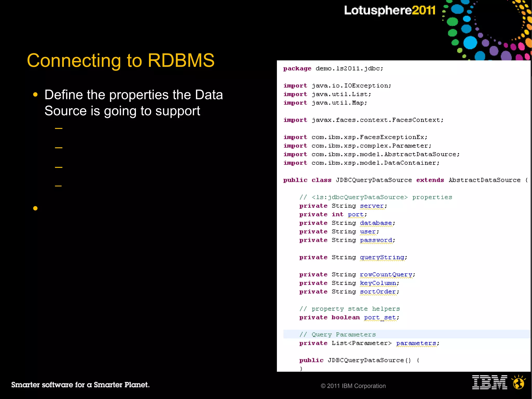Click the Smarter Planet globe icon

[518, 382]
